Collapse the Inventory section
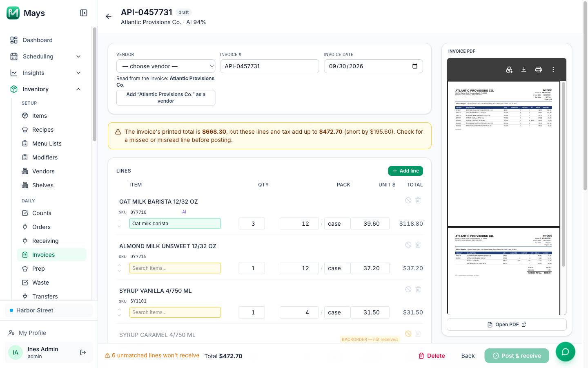The height and width of the screenshot is (368, 588). [46, 89]
